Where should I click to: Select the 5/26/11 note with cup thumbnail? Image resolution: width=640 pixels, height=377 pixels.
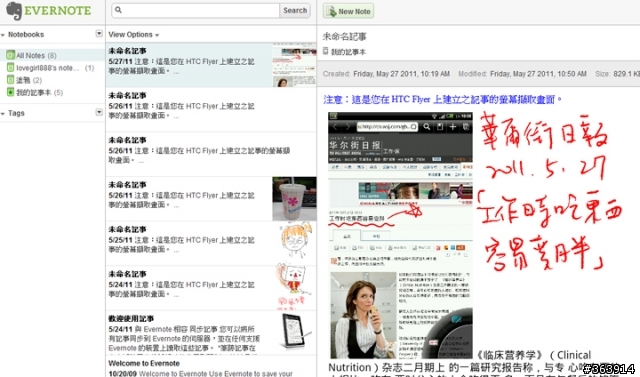pyautogui.click(x=211, y=199)
